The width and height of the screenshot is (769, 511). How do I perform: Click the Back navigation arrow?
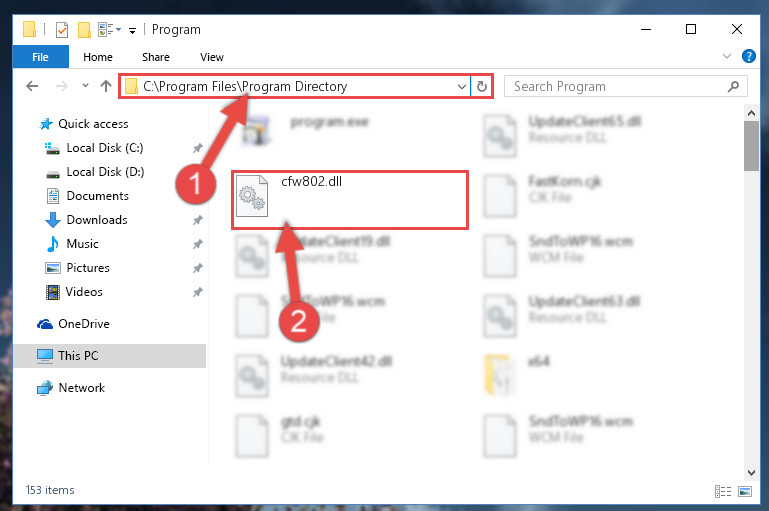click(32, 86)
